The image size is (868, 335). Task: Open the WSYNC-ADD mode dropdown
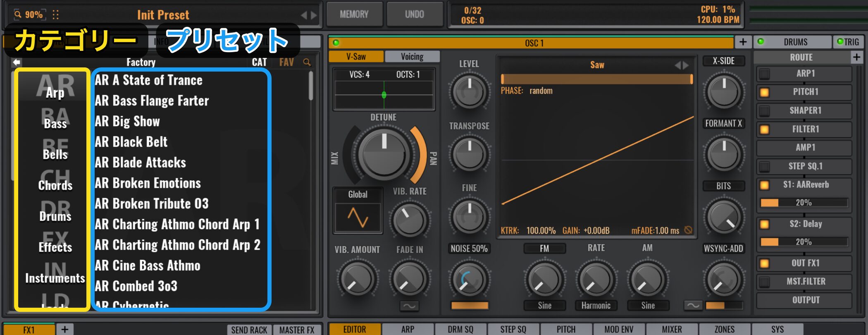point(723,249)
